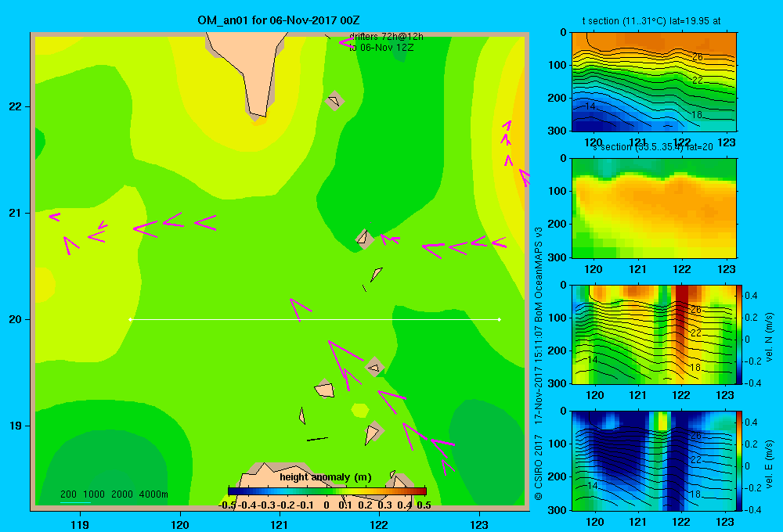Click the '26' contour label in temperature section
The image size is (783, 532).
697,57
